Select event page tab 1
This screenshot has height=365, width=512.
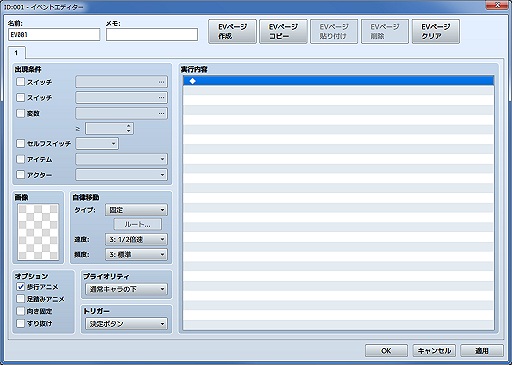coord(16,53)
